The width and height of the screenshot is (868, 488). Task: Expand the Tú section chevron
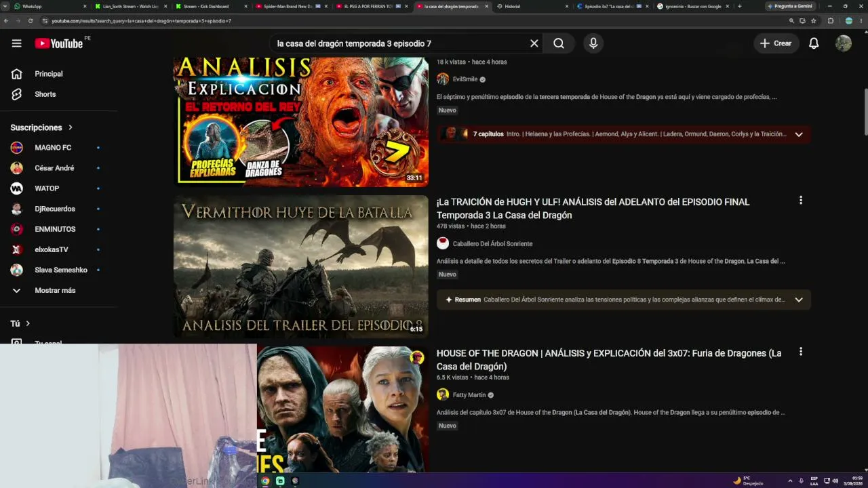pyautogui.click(x=28, y=324)
